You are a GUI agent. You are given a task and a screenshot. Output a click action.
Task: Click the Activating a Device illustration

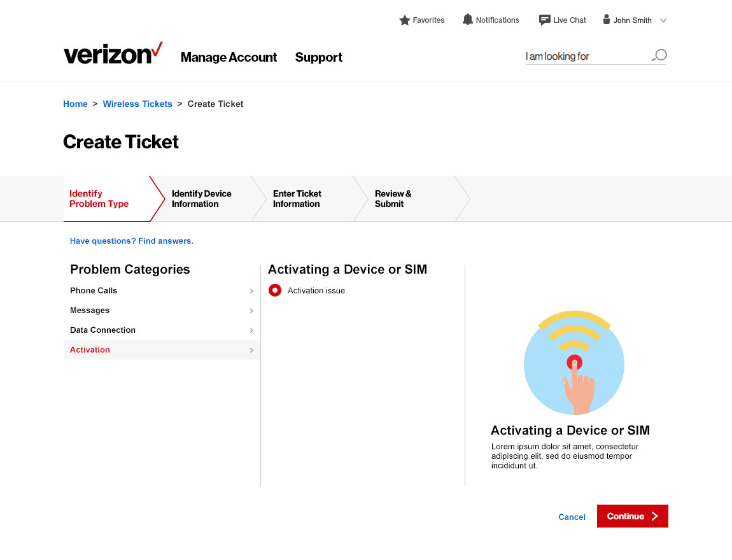(574, 363)
